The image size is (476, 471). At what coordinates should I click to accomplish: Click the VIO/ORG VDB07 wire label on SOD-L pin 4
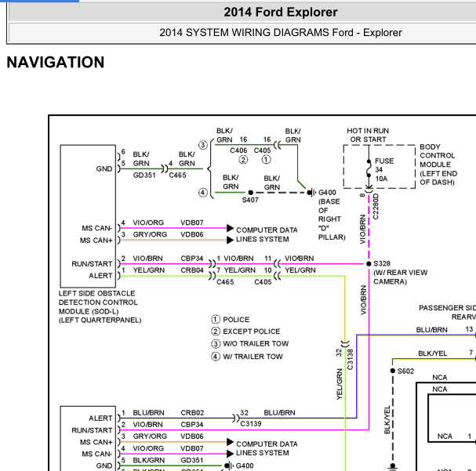168,223
